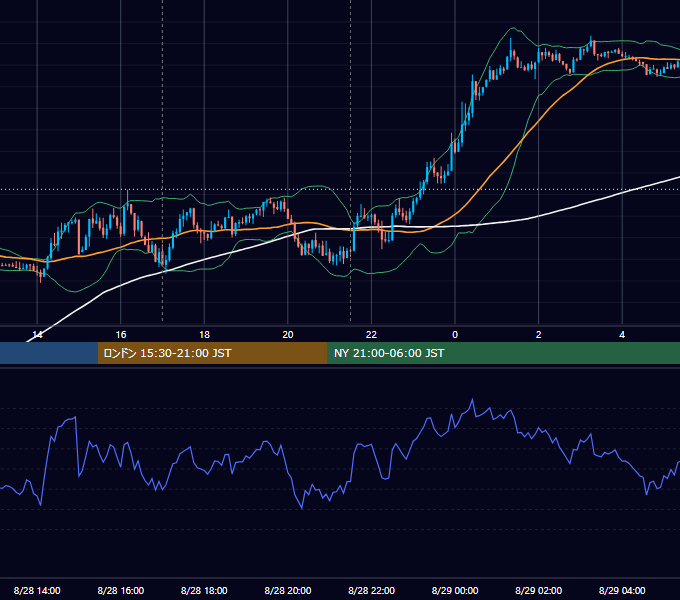
Task: Click the 8/28 18:00 time label
Action: [x=204, y=590]
